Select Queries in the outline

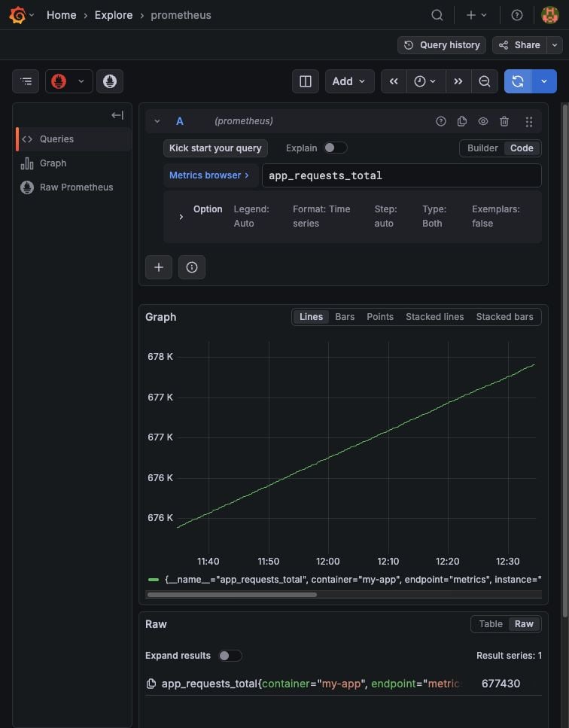[x=74, y=139]
